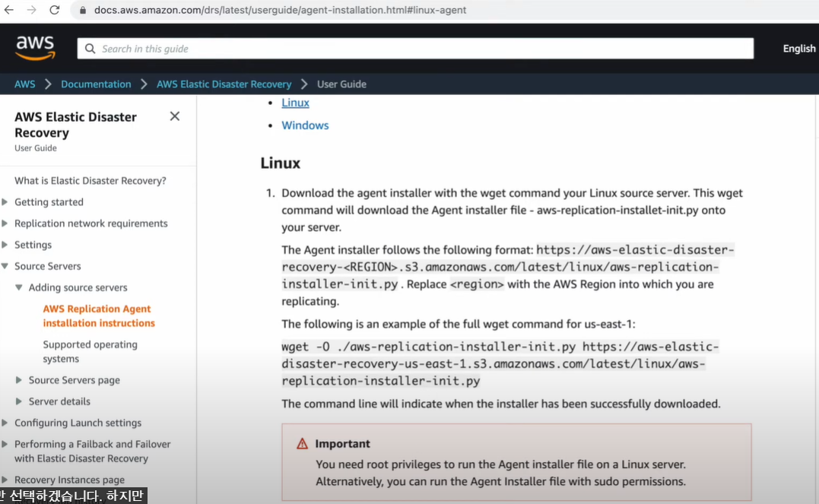819x504 pixels.
Task: Open Configuring Launch settings item
Action: tap(78, 423)
